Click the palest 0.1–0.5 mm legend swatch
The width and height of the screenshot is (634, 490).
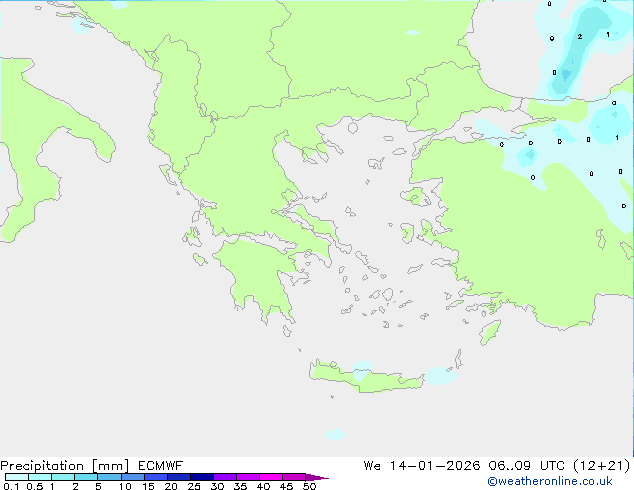coord(17,477)
